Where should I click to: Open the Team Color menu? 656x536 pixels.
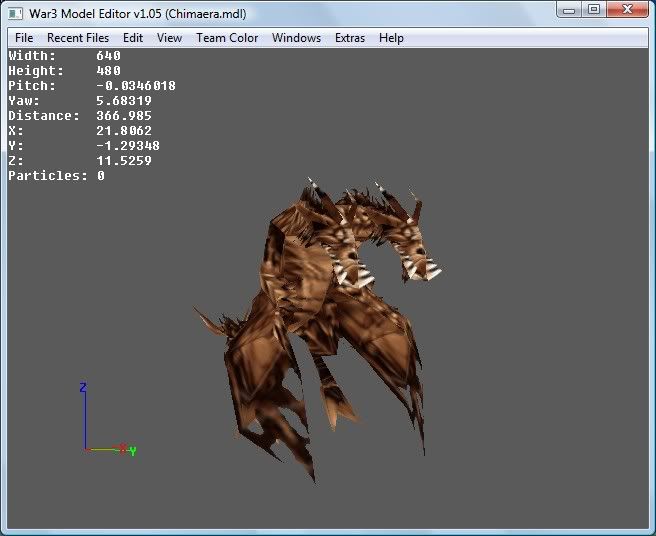[227, 38]
